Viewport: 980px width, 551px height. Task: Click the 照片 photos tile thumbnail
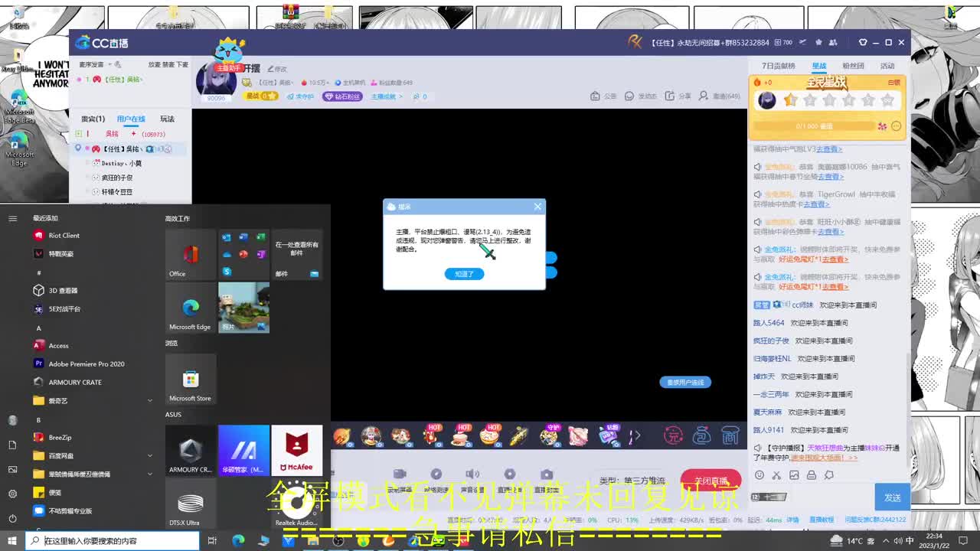tap(243, 307)
